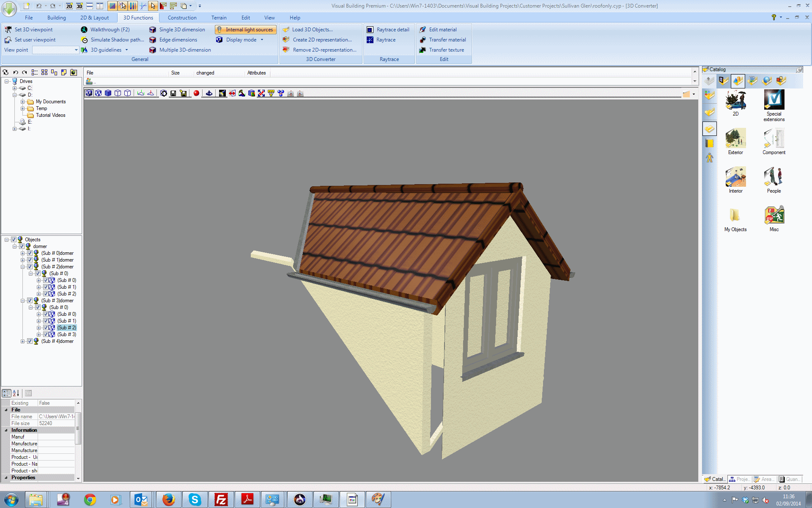The image size is (812, 508).
Task: Switch to the Construction ribbon tab
Action: coord(182,18)
